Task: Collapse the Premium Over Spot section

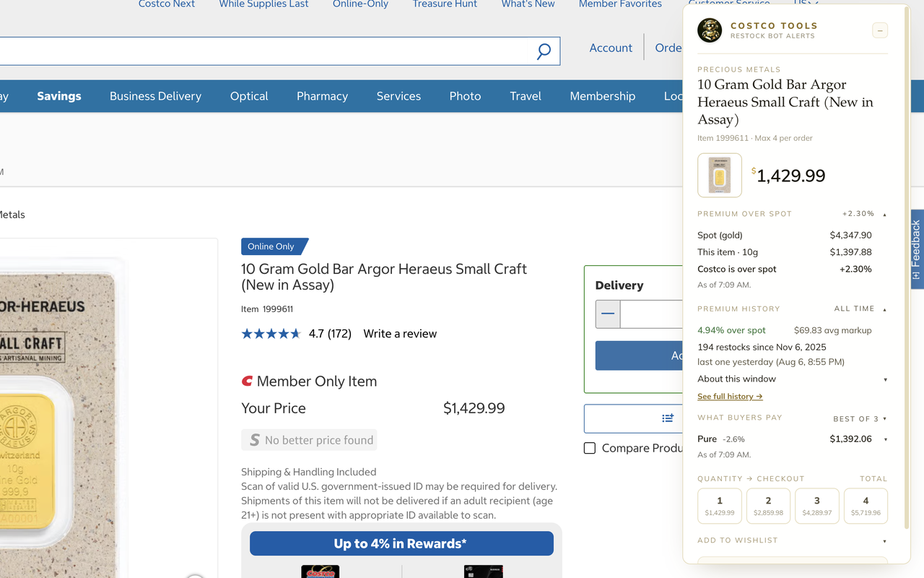Action: pos(885,214)
